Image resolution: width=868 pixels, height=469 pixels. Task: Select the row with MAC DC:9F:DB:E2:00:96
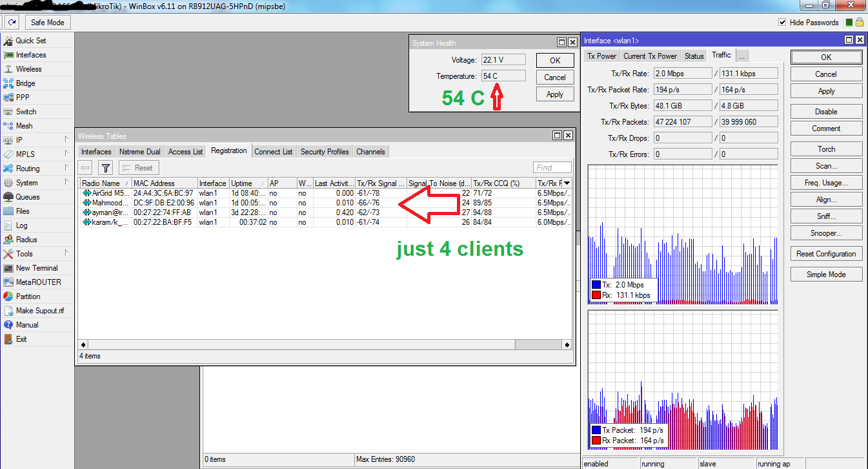(x=325, y=203)
